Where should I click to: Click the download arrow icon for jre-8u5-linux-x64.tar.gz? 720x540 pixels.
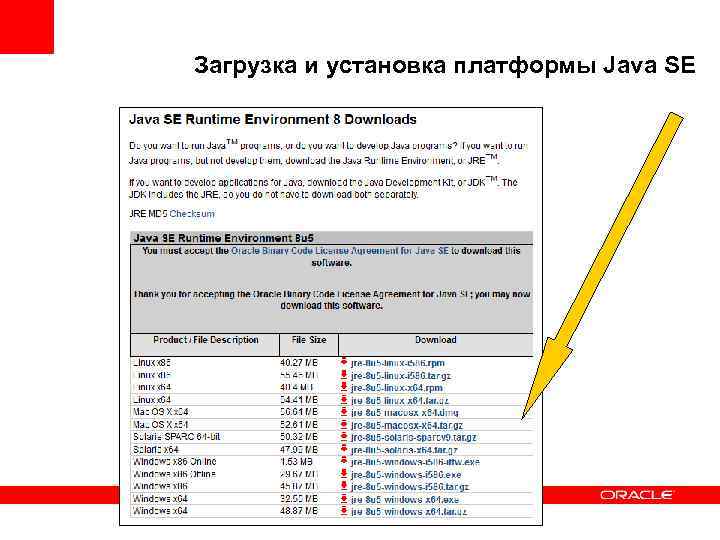[x=343, y=399]
